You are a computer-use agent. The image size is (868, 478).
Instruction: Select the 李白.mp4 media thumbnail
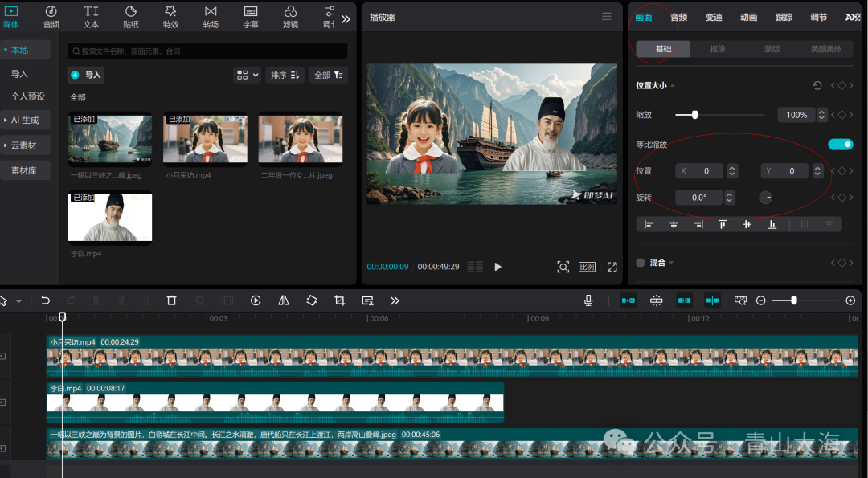tap(110, 217)
